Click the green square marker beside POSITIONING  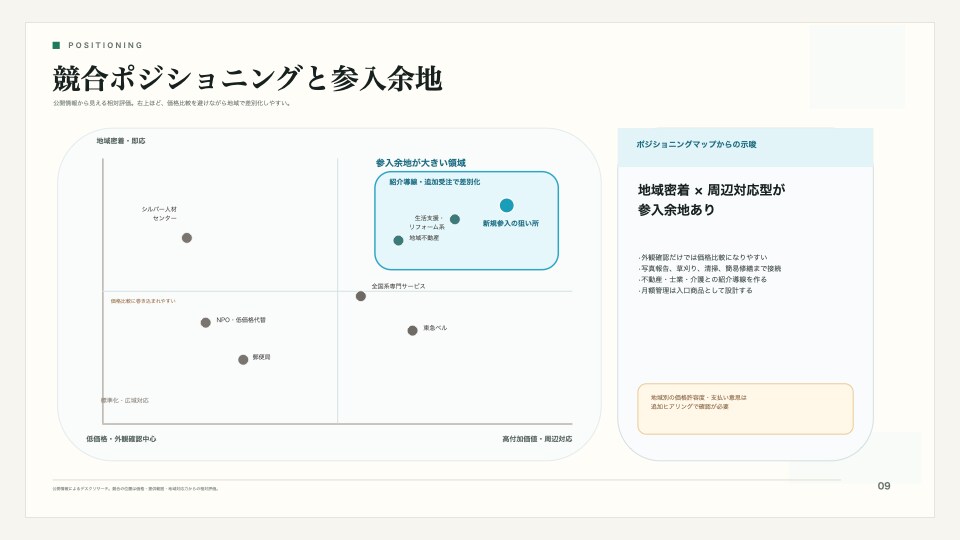pyautogui.click(x=56, y=45)
